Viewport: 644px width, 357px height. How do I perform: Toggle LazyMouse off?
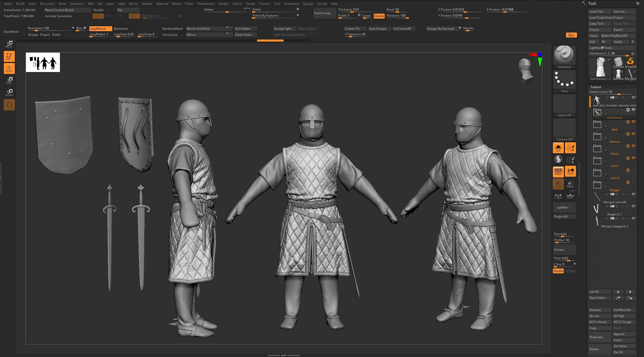[x=100, y=29]
